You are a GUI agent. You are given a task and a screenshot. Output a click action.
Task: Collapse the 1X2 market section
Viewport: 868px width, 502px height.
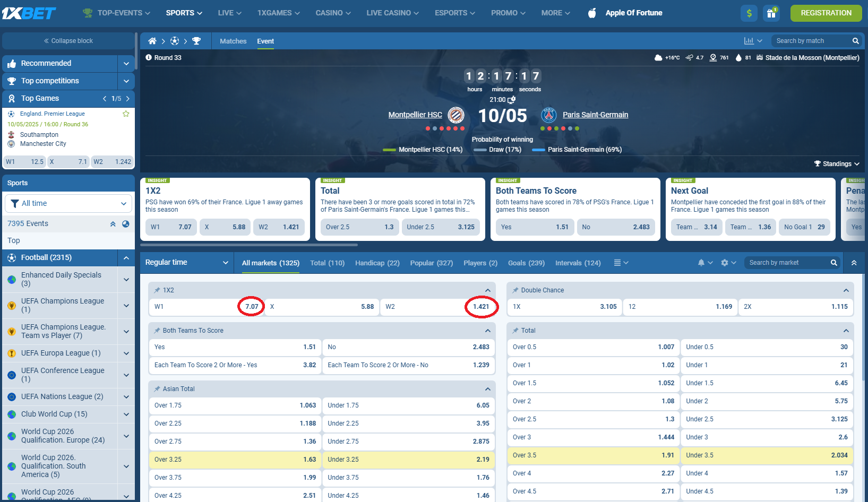tap(488, 290)
